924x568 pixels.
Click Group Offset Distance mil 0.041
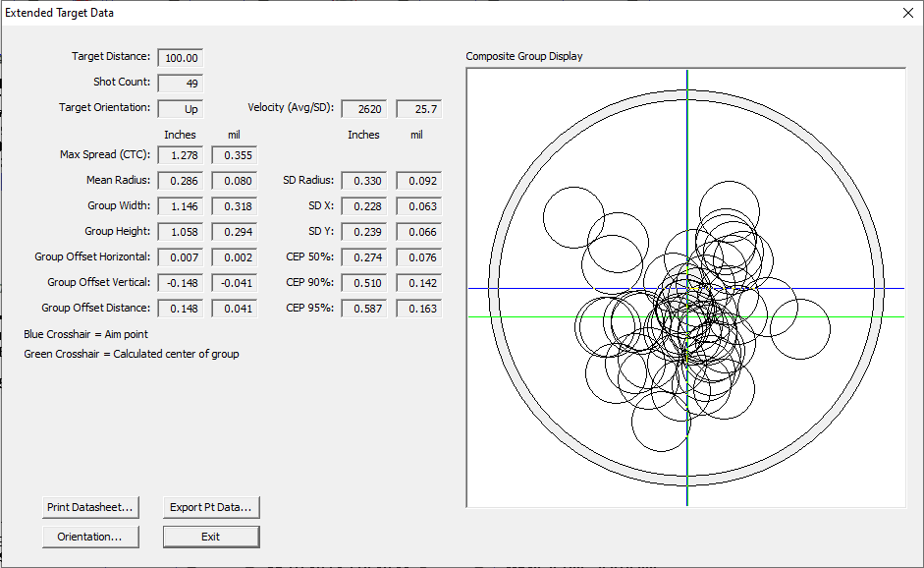click(235, 309)
